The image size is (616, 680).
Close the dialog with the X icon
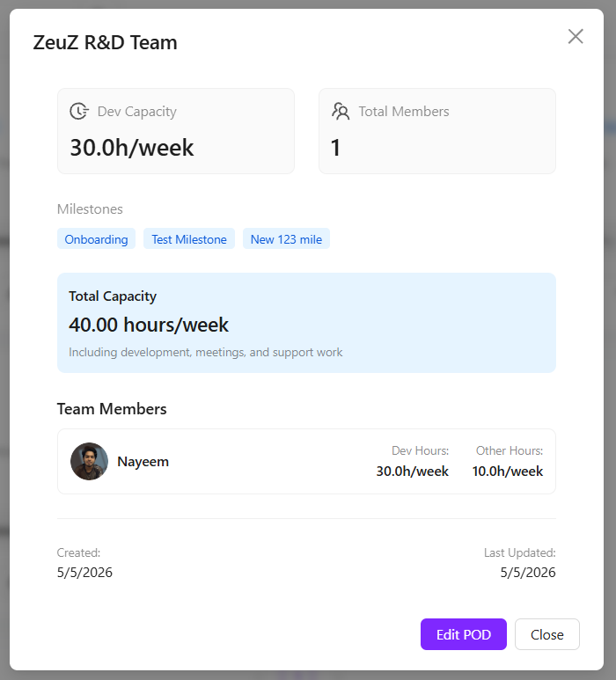[x=576, y=36]
